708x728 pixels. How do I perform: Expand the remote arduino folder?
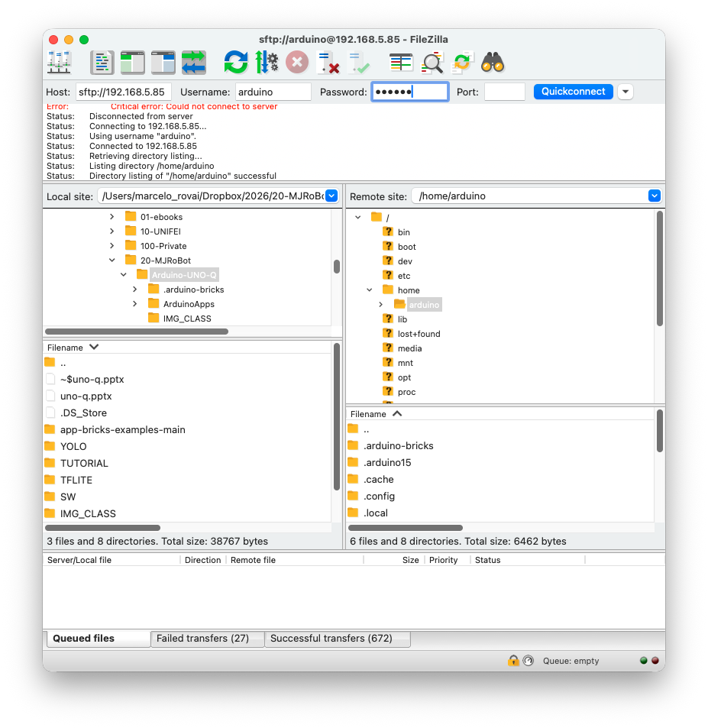[x=380, y=305]
